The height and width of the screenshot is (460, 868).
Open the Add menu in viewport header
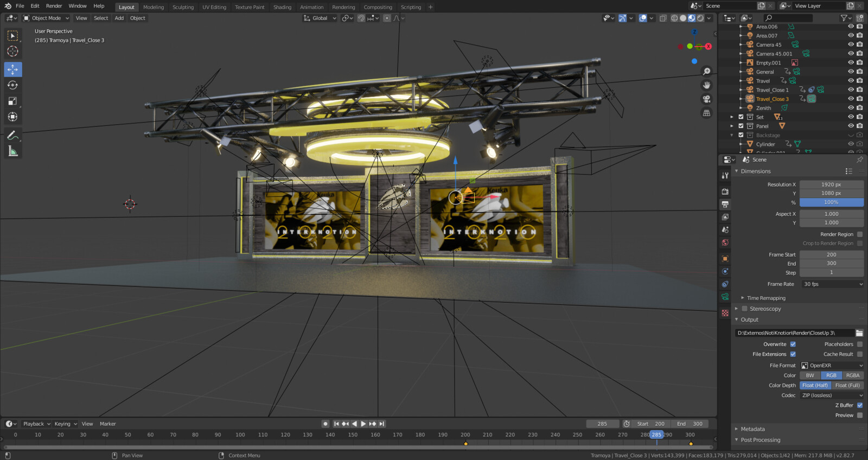[119, 18]
